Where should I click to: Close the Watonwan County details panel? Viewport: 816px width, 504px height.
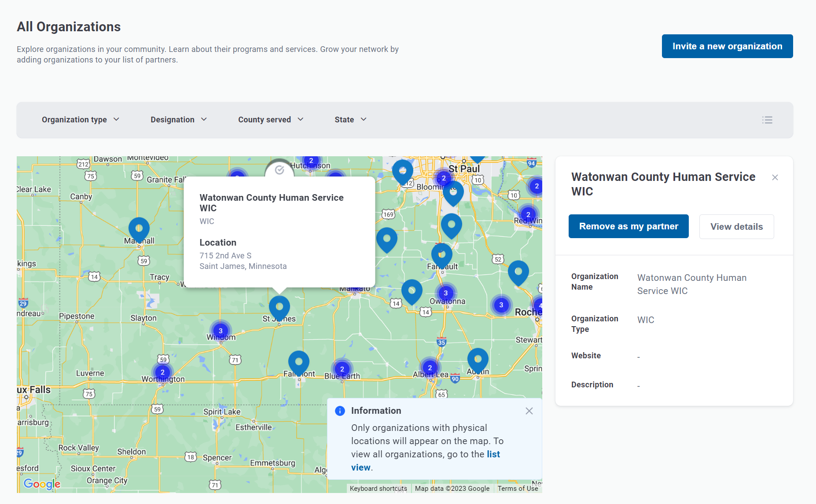[x=775, y=177]
